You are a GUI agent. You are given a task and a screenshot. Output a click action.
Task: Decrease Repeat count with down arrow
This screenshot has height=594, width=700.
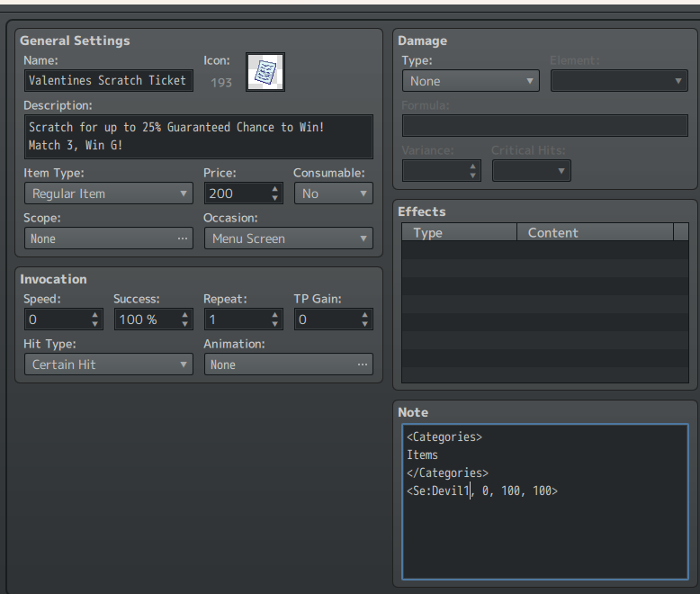(x=275, y=324)
